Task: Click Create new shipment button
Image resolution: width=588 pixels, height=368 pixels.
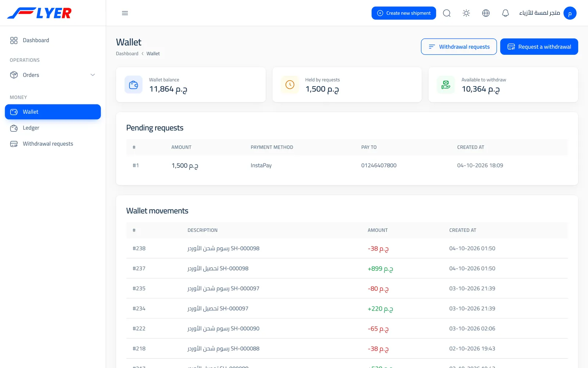Action: coord(404,13)
